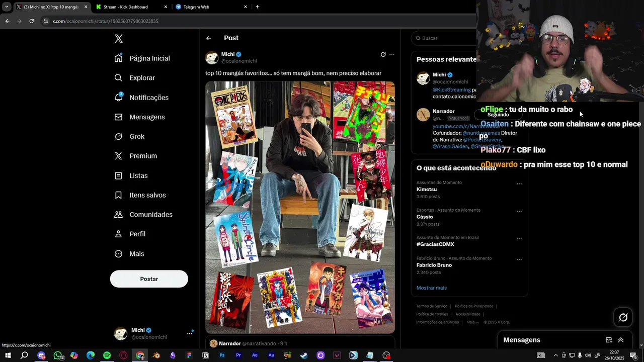Viewport: 644px width, 362px height.
Task: Compose new message in Mensagens drawer
Action: (x=609, y=340)
